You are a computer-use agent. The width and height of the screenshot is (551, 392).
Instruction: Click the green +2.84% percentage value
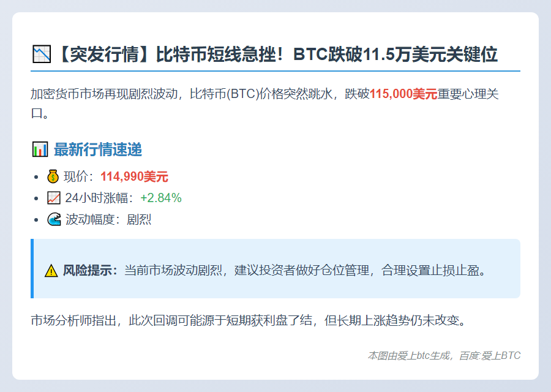coord(161,197)
